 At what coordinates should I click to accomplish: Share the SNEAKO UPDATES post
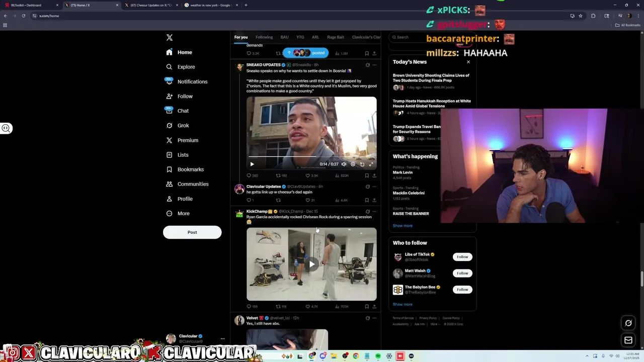pyautogui.click(x=374, y=175)
